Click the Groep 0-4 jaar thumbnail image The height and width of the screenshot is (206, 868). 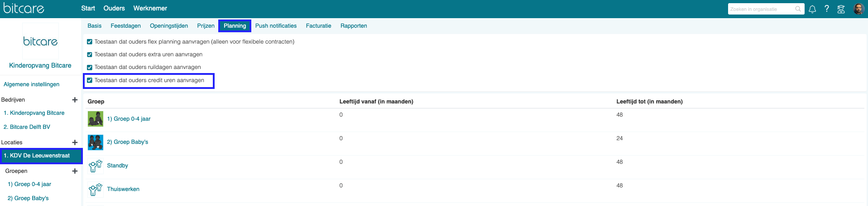(96, 119)
